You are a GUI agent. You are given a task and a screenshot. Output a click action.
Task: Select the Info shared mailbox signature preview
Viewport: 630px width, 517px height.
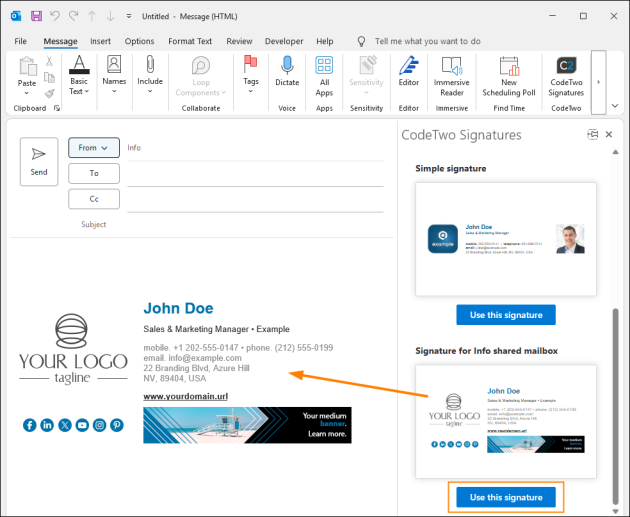coord(506,421)
